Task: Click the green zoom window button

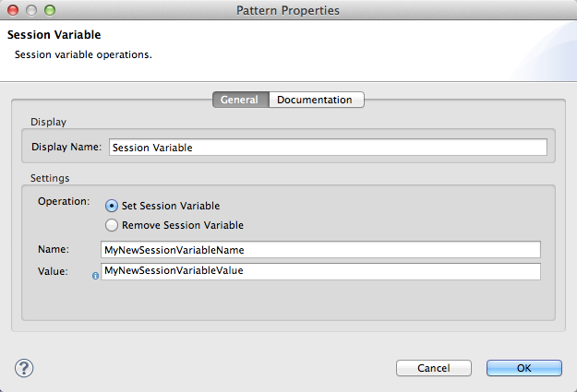Action: coord(49,10)
